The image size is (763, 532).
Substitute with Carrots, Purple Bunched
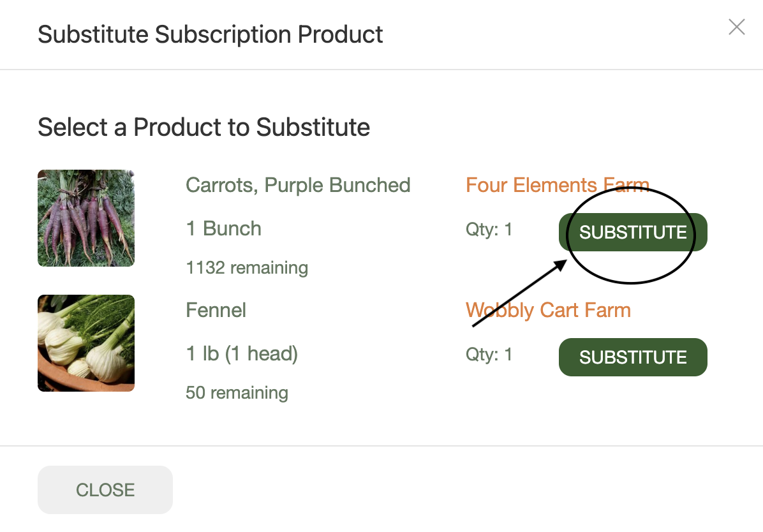pos(632,232)
